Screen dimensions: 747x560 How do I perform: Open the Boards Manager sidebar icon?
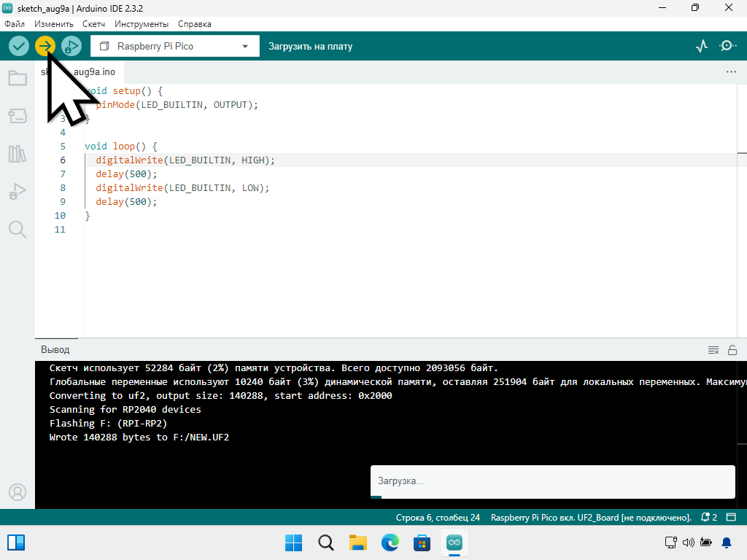(x=18, y=116)
